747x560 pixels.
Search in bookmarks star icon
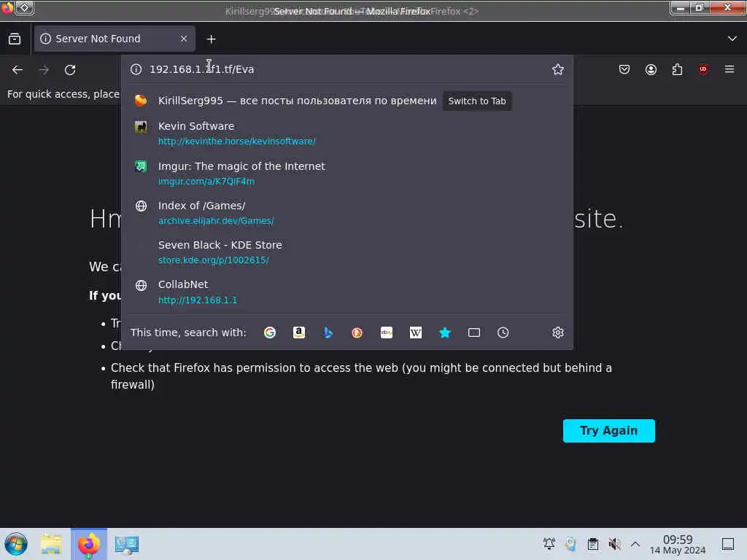coord(444,332)
